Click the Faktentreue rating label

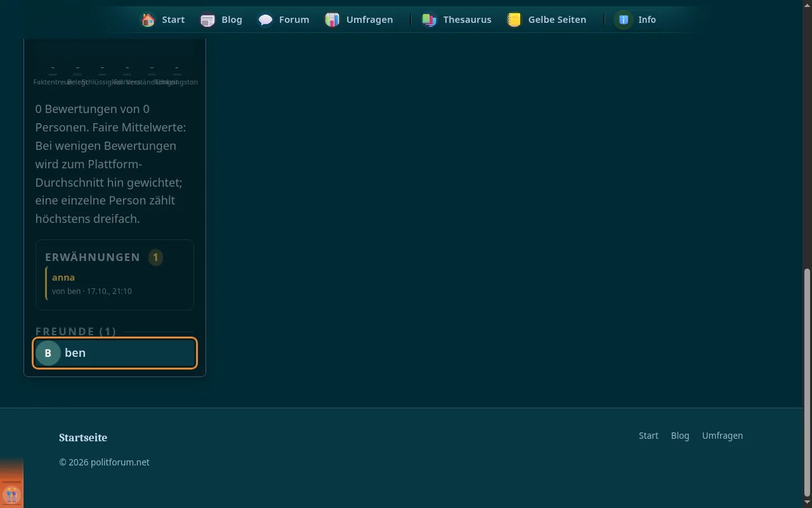tap(52, 82)
